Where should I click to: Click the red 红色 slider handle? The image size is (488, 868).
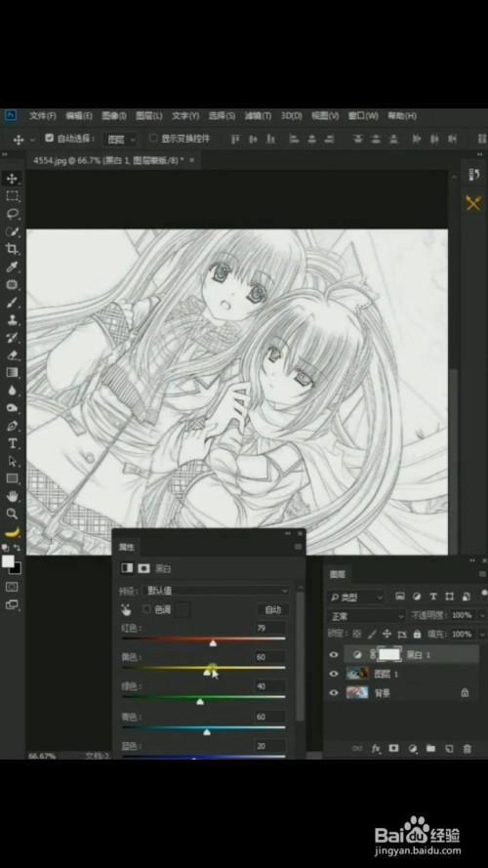tap(213, 642)
